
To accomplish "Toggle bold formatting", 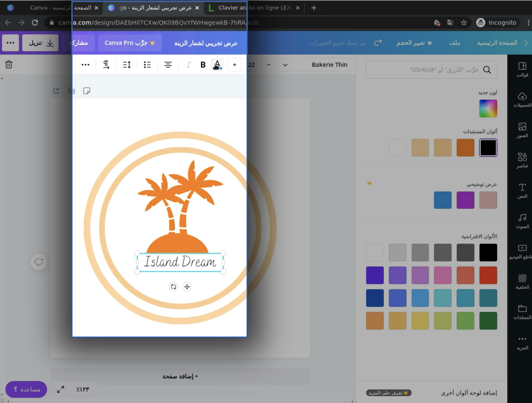I will pyautogui.click(x=203, y=65).
